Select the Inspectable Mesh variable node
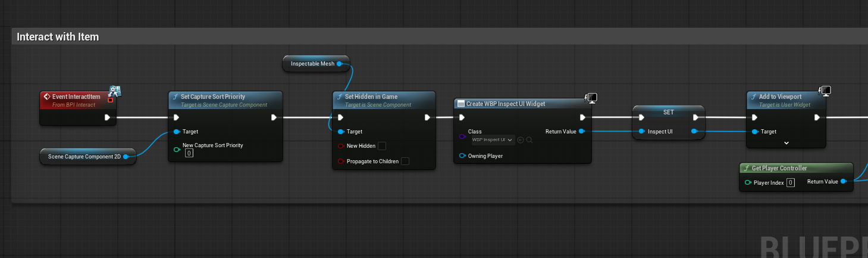 coord(312,64)
